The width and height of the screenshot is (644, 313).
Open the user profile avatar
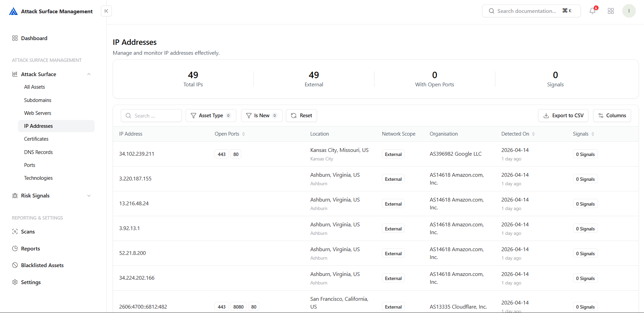pyautogui.click(x=629, y=11)
